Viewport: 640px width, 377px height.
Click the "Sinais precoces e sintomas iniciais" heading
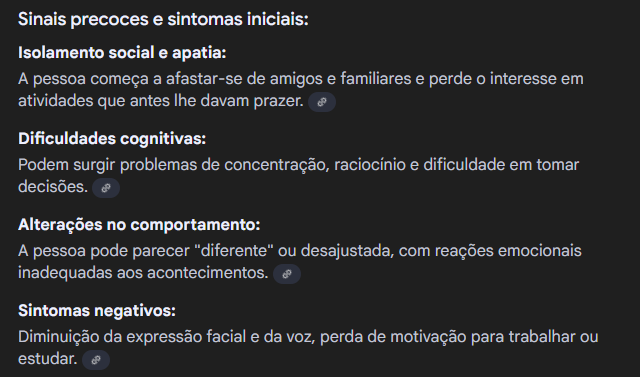163,19
